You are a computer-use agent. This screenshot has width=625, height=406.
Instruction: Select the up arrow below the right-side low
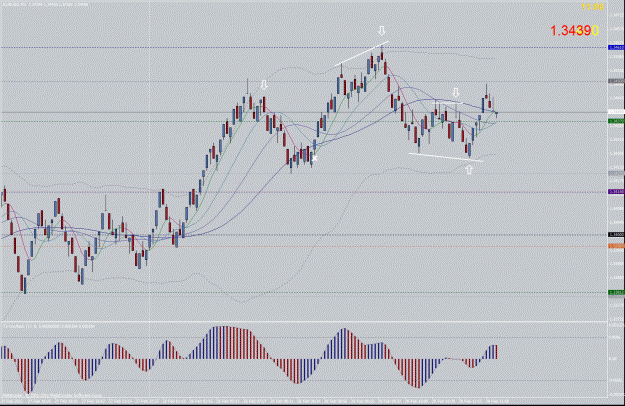click(469, 169)
